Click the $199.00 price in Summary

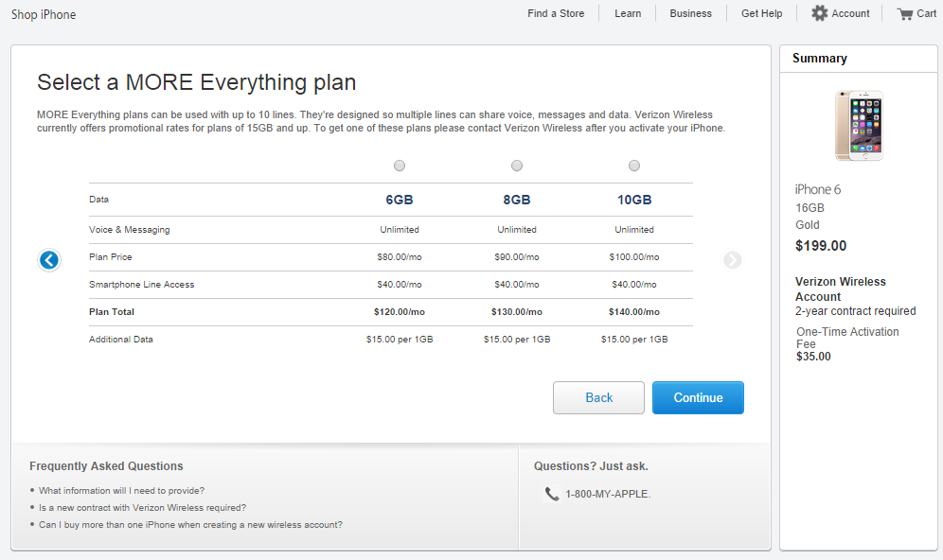(x=820, y=246)
